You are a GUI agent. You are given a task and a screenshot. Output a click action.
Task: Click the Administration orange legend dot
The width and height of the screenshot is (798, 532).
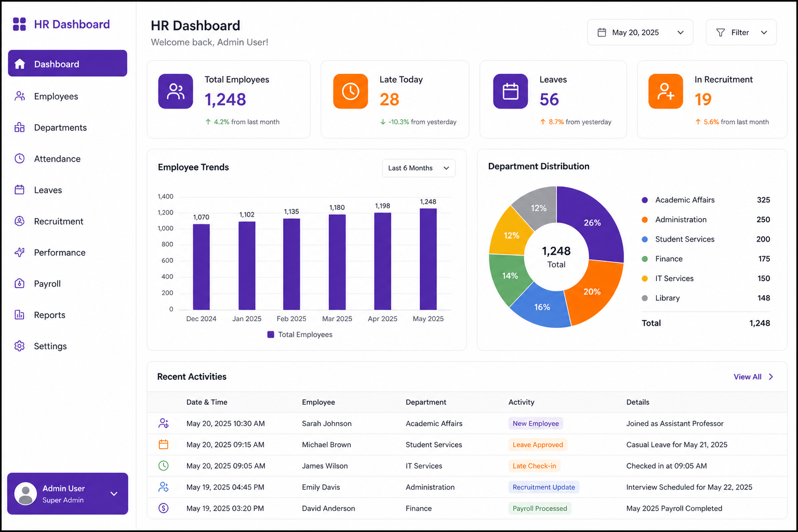click(645, 220)
